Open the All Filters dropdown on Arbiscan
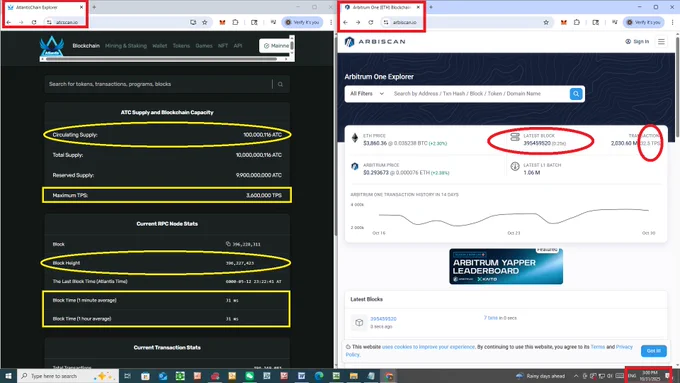Screen dimensions: 680x383 (x=367, y=94)
